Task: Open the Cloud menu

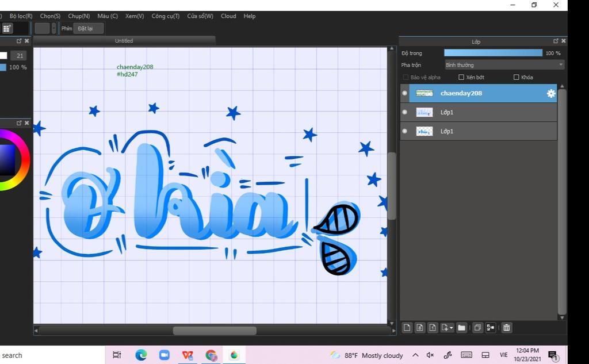Action: (x=228, y=16)
